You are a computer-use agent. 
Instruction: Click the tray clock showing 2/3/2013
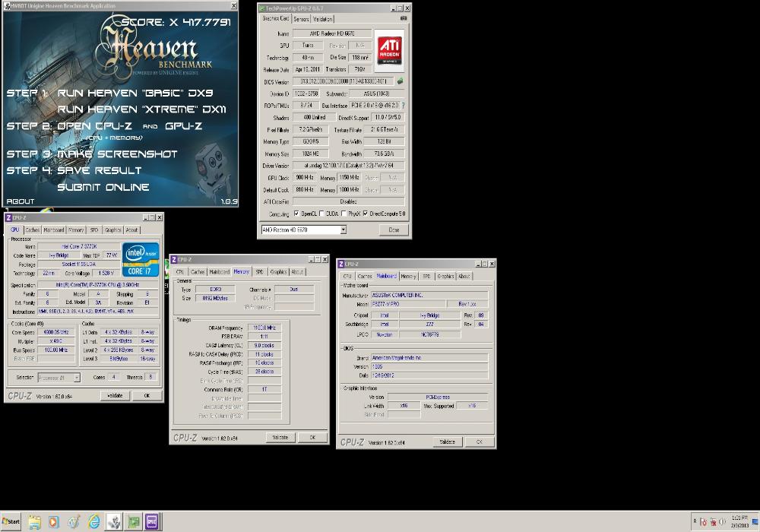(x=739, y=521)
